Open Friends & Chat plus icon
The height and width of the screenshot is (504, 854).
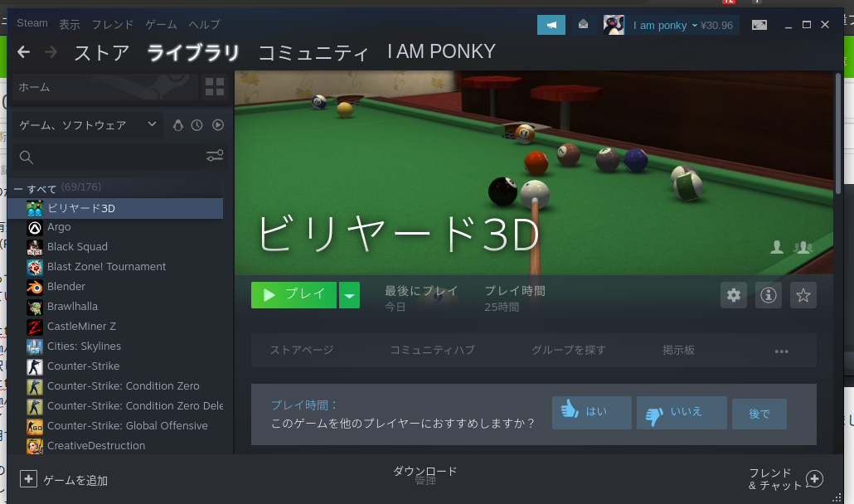(x=814, y=479)
